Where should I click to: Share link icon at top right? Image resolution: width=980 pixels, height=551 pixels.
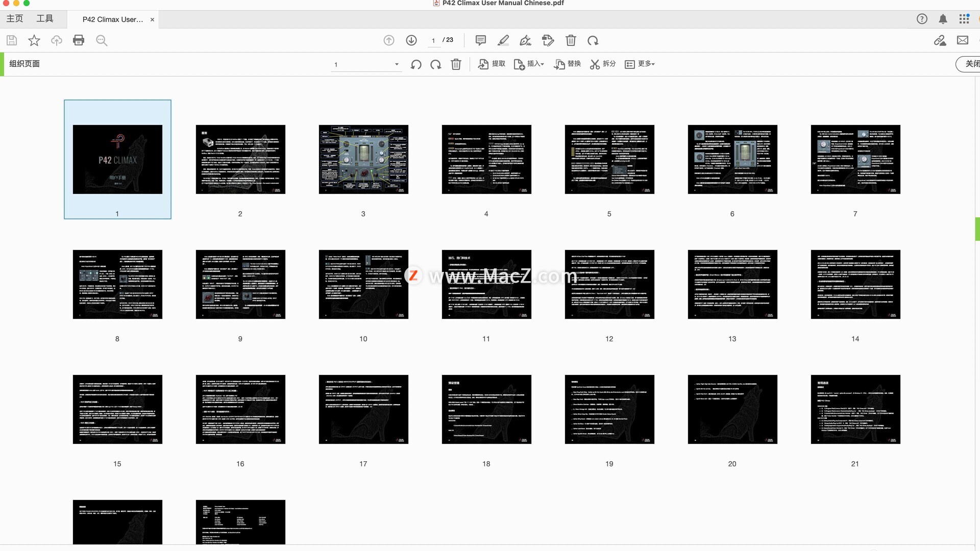940,40
